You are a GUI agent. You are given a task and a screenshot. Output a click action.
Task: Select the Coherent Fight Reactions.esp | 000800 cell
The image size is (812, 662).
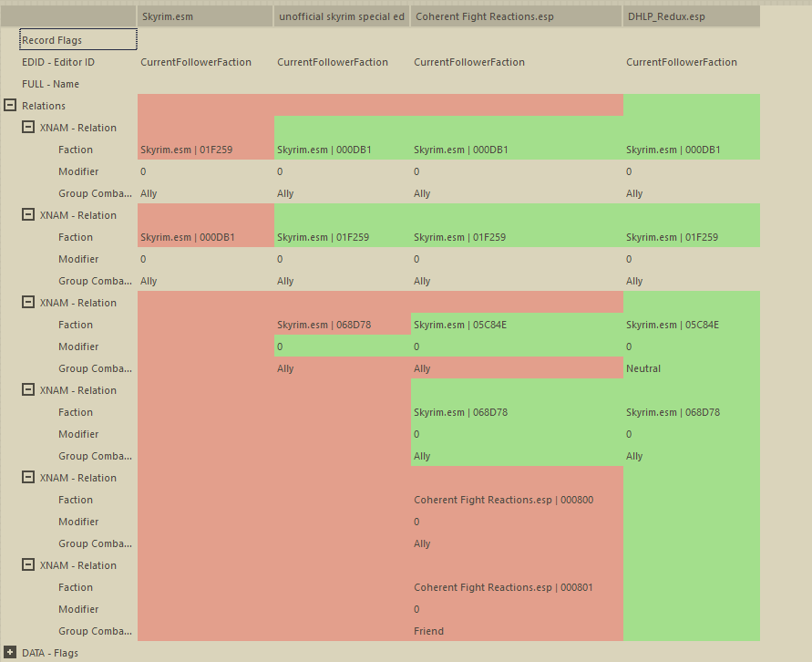pos(503,500)
